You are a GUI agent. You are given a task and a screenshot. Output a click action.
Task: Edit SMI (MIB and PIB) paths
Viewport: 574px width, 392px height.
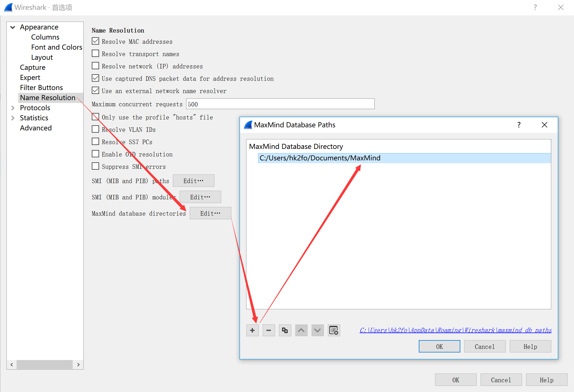pos(193,181)
